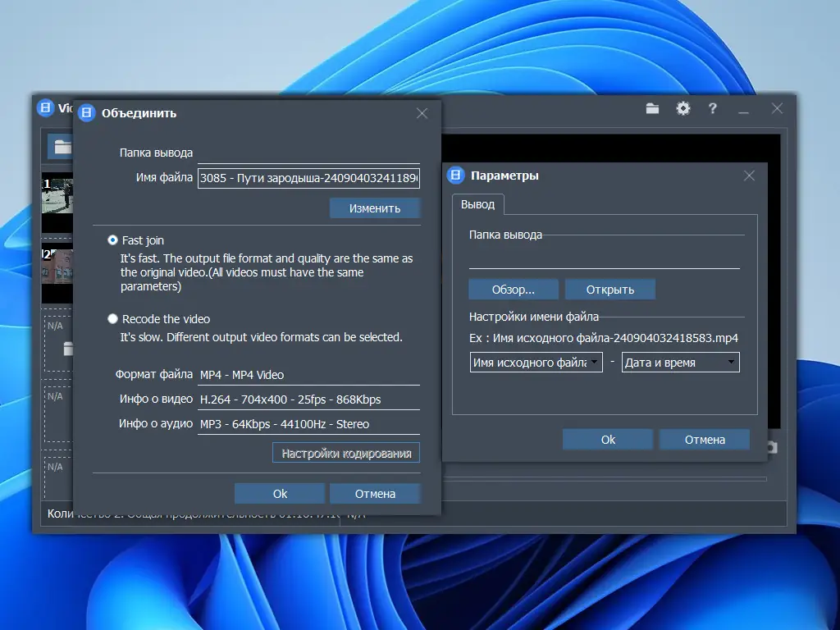Expand the Имя исходного файла dropdown
This screenshot has height=630, width=840.
(536, 363)
